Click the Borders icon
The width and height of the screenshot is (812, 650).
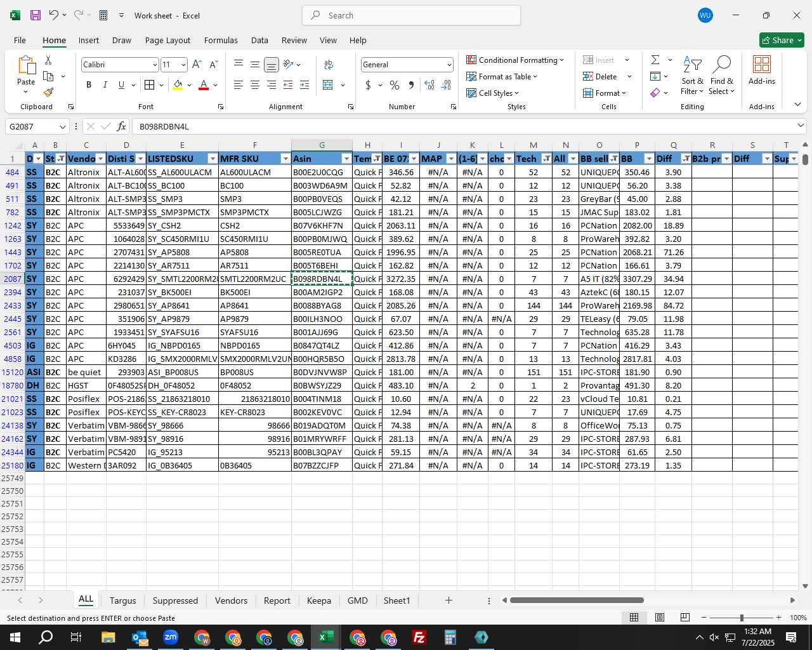pos(150,85)
